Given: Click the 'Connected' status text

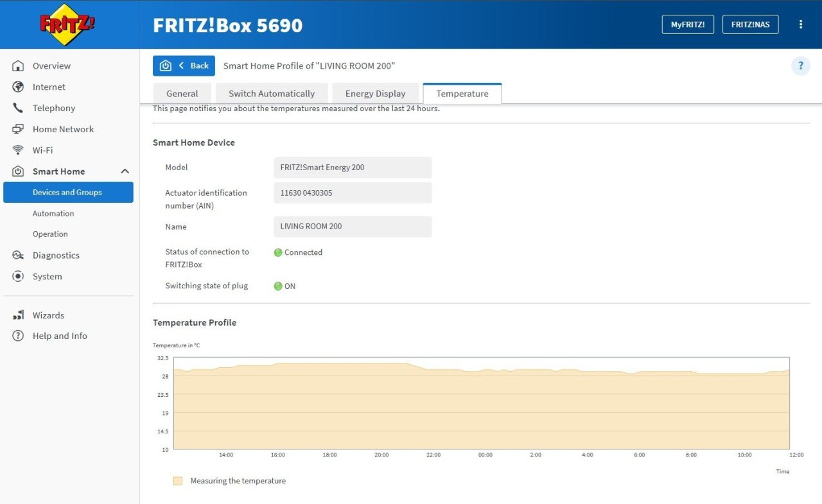Looking at the screenshot, I should 303,253.
